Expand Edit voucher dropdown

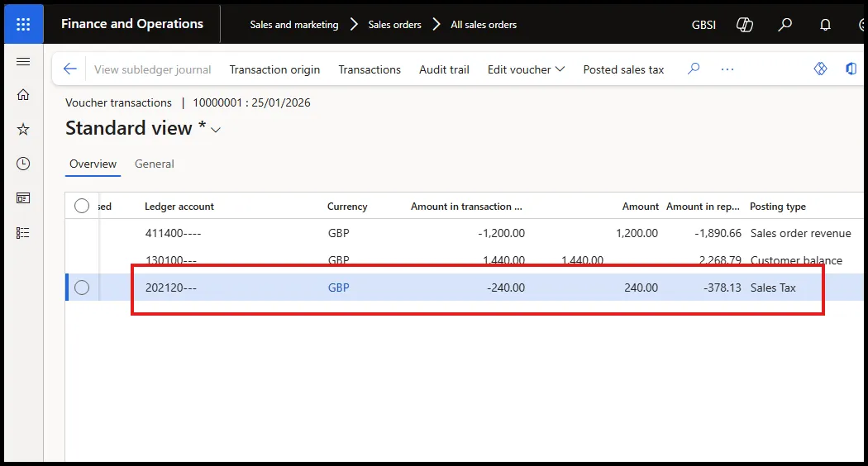[526, 69]
